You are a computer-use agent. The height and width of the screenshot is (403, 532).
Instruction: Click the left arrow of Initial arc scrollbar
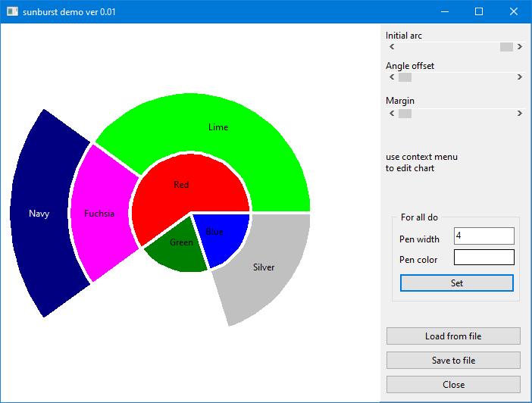(392, 47)
